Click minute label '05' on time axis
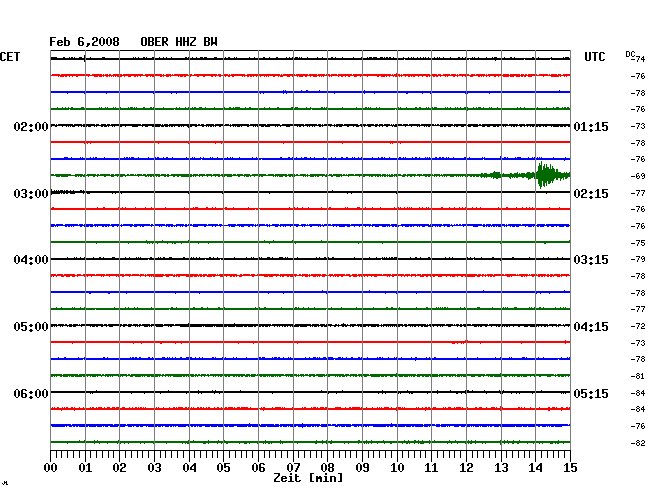This screenshot has height=494, width=650. pos(223,468)
